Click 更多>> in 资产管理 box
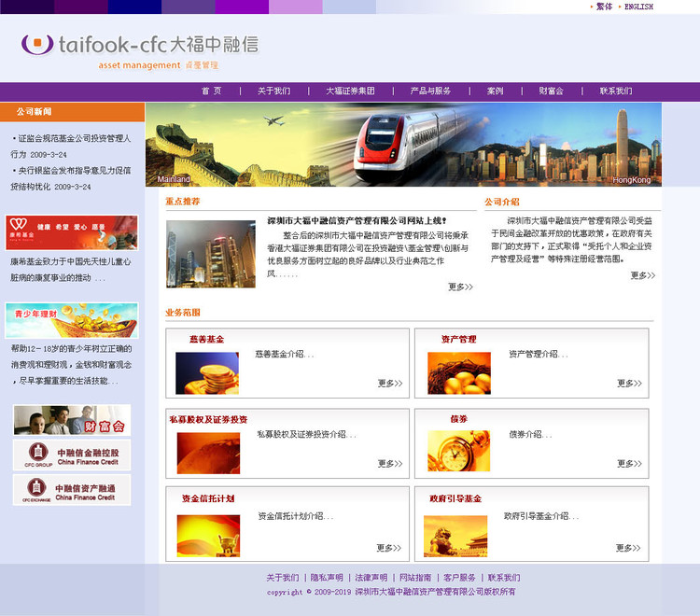700x616 pixels. pyautogui.click(x=629, y=383)
